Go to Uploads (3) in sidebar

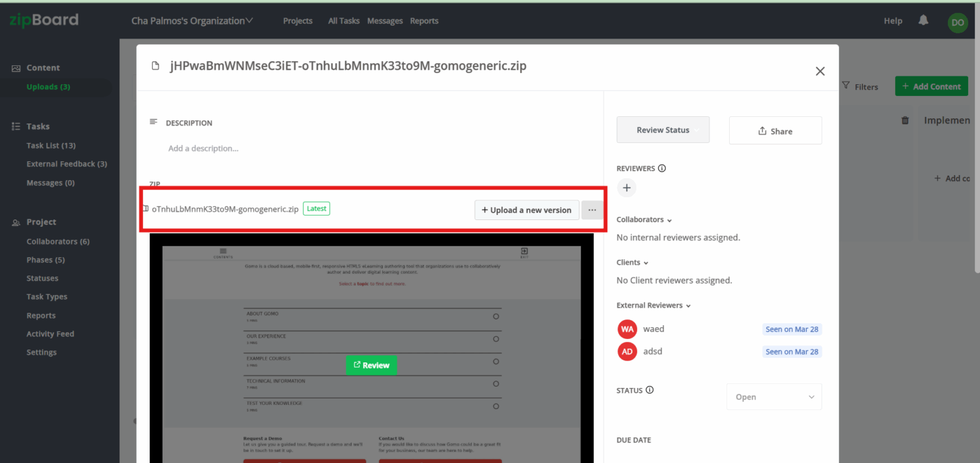(x=48, y=87)
